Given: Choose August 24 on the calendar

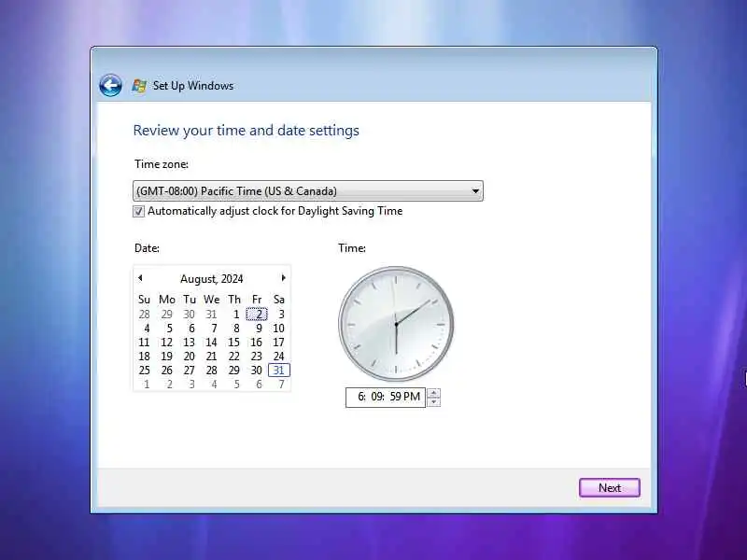Looking at the screenshot, I should (278, 357).
